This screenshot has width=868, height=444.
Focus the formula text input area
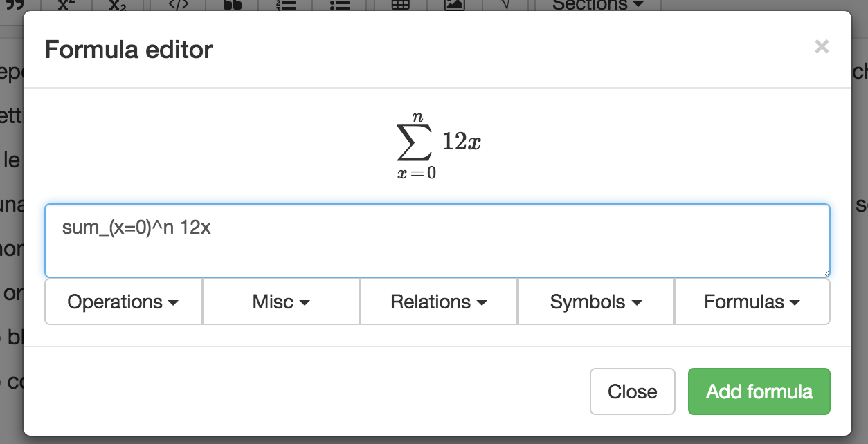(x=437, y=241)
